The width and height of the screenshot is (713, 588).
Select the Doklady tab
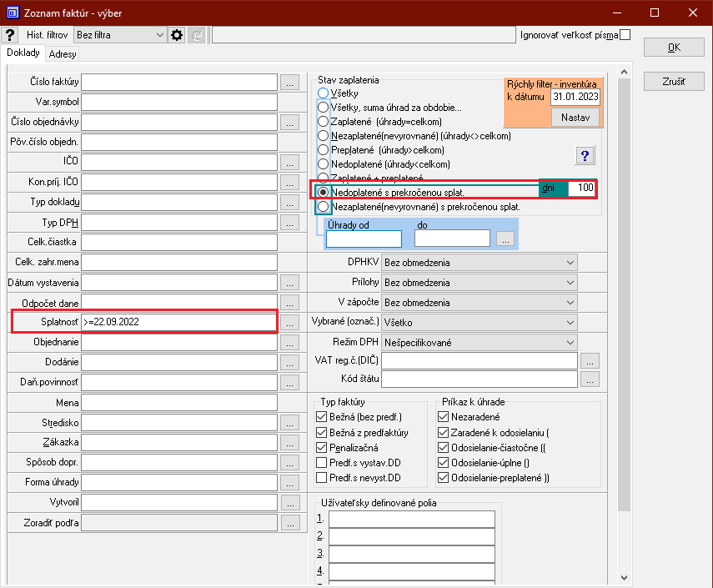click(23, 53)
